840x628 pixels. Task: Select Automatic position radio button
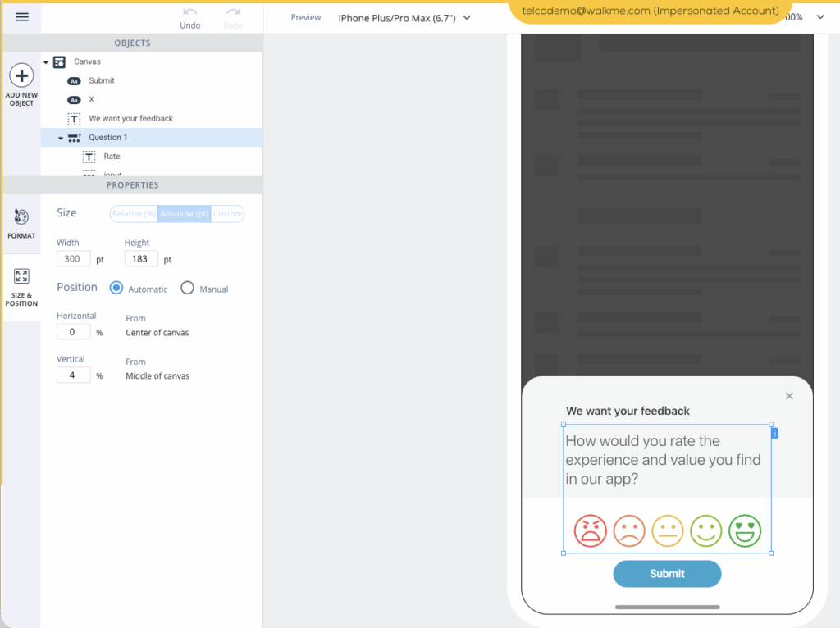116,288
